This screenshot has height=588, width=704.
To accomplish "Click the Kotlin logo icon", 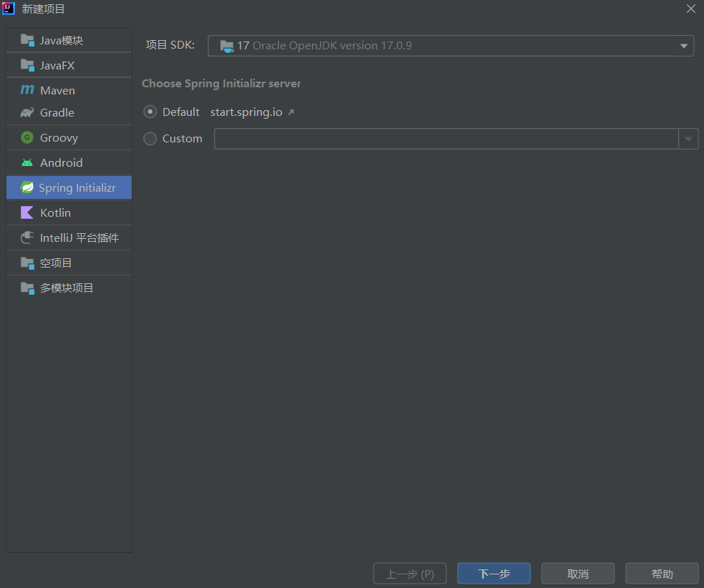I will [27, 212].
